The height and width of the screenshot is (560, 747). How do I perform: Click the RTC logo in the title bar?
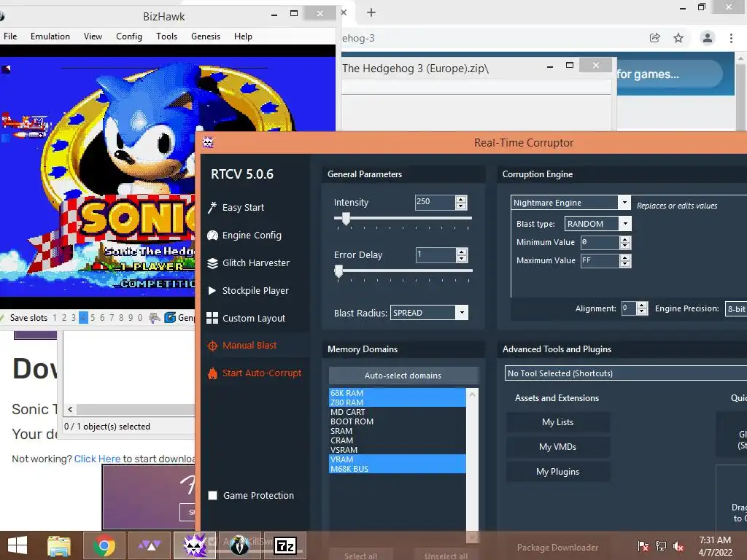208,142
